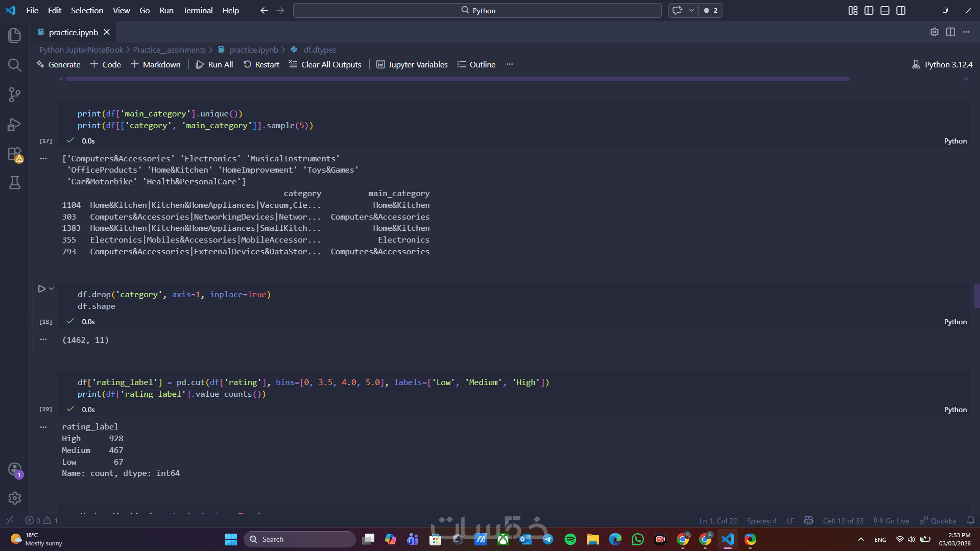Open the Terminal menu
This screenshot has width=980, height=551.
pyautogui.click(x=198, y=11)
